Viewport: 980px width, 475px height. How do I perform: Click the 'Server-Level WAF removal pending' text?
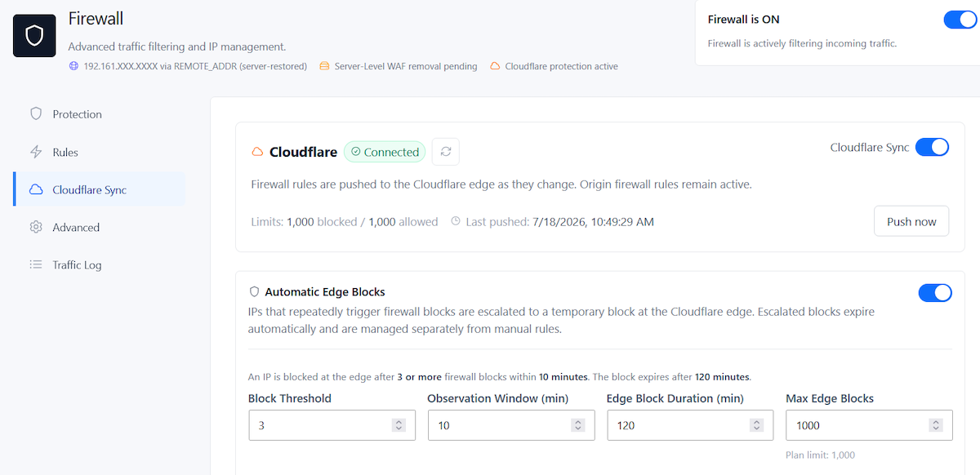click(x=406, y=66)
